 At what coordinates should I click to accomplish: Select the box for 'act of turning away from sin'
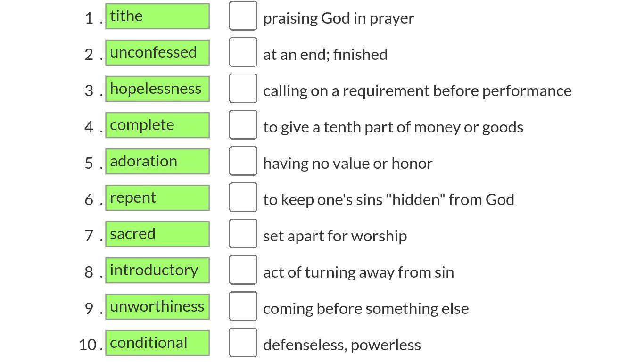pyautogui.click(x=243, y=270)
